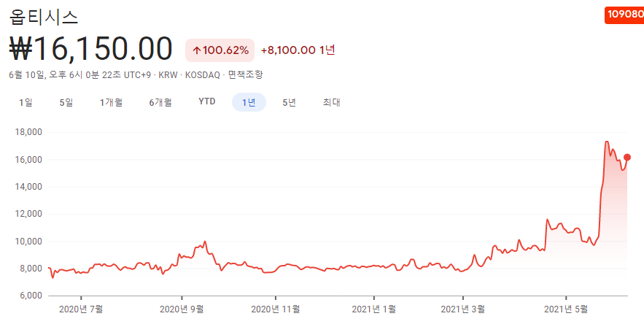Screen dimensions: 644x316
Task: Click the red 109080 ticker badge
Action: (624, 15)
